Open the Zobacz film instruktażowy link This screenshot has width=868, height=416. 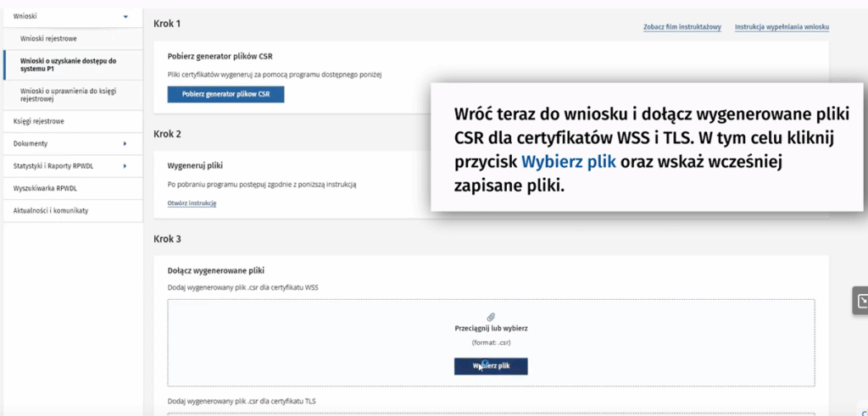[x=682, y=27]
